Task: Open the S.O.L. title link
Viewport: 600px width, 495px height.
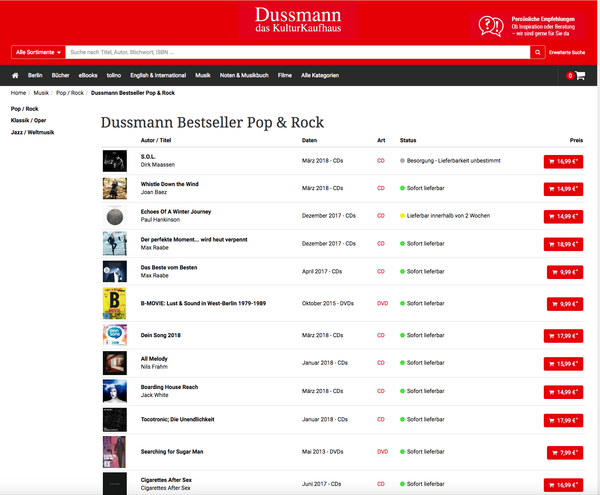Action: point(148,156)
